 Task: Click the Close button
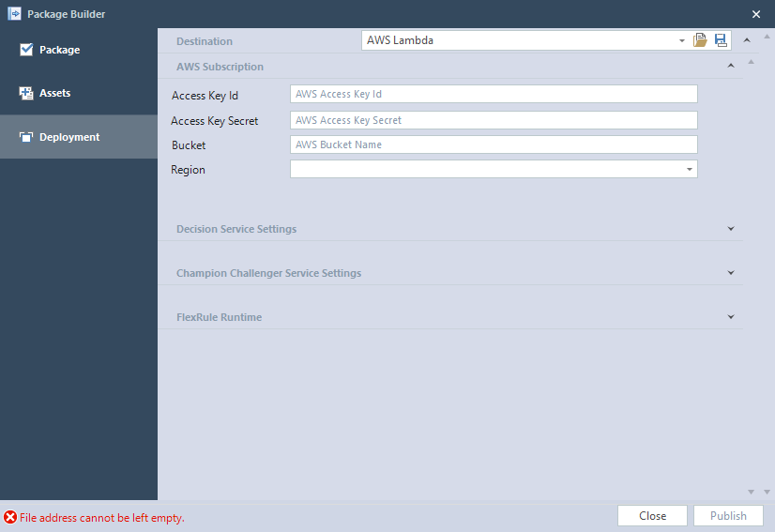tap(652, 516)
